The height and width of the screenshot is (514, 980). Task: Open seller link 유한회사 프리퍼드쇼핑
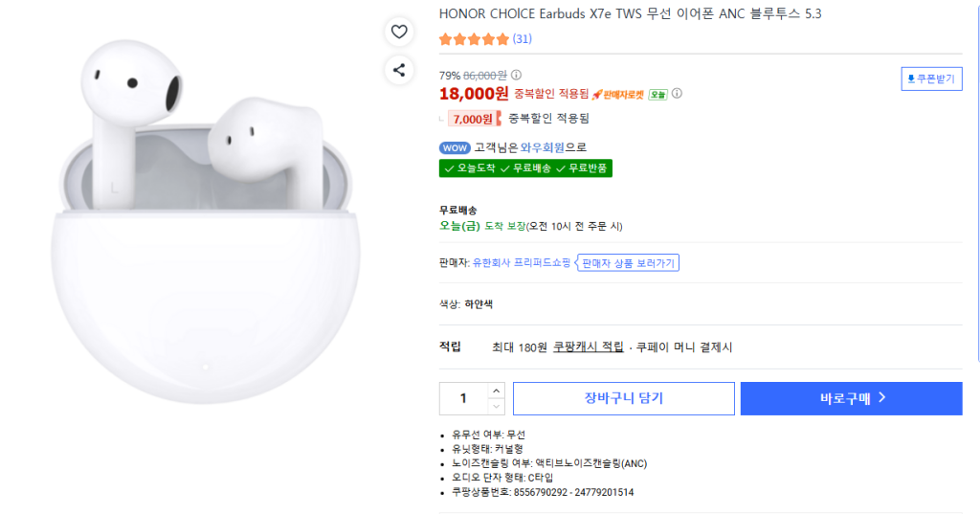pyautogui.click(x=522, y=262)
